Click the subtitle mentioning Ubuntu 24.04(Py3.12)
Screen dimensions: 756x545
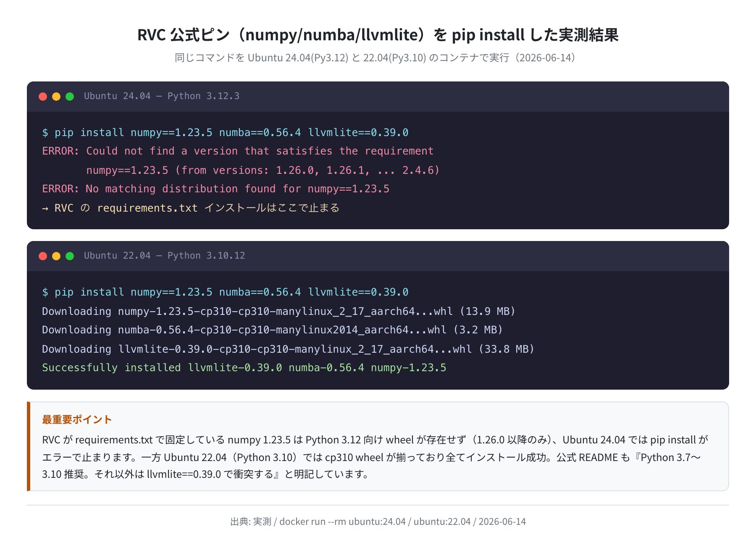click(375, 58)
